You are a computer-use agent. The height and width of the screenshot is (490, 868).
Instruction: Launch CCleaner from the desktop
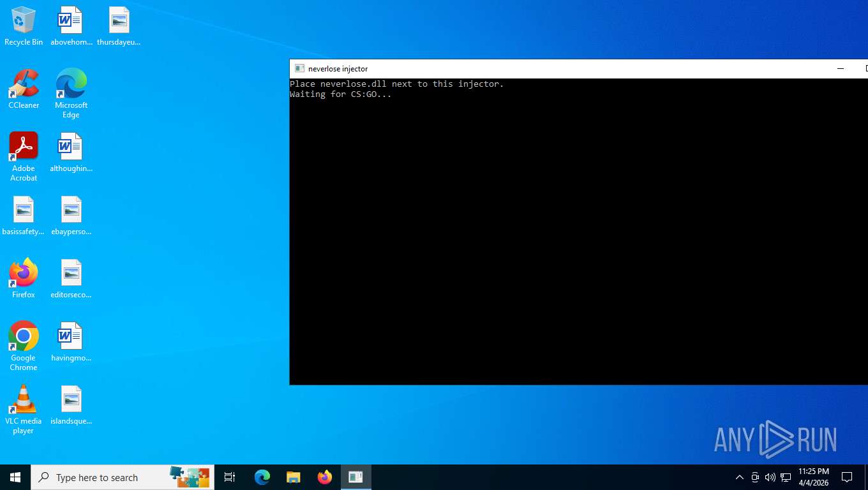pos(24,89)
